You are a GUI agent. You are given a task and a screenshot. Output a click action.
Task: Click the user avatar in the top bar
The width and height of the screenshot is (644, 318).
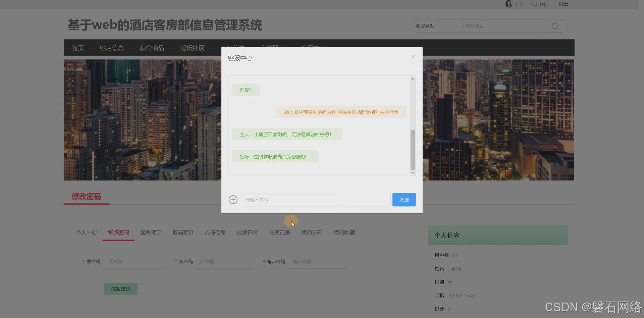pos(508,4)
